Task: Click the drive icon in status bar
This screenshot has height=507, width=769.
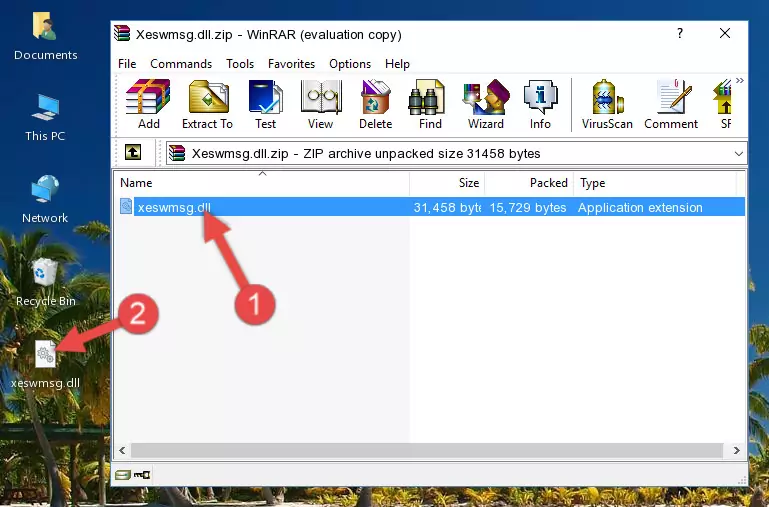Action: click(122, 475)
